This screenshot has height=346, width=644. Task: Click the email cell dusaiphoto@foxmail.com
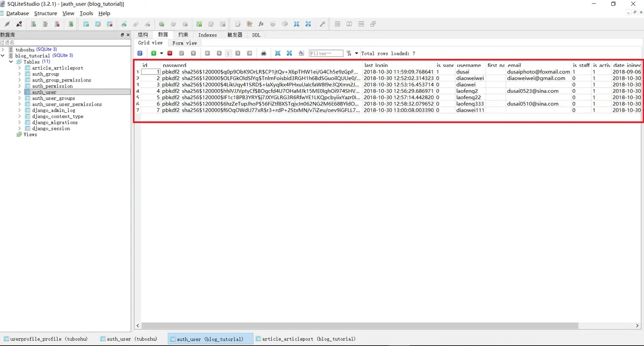point(538,72)
